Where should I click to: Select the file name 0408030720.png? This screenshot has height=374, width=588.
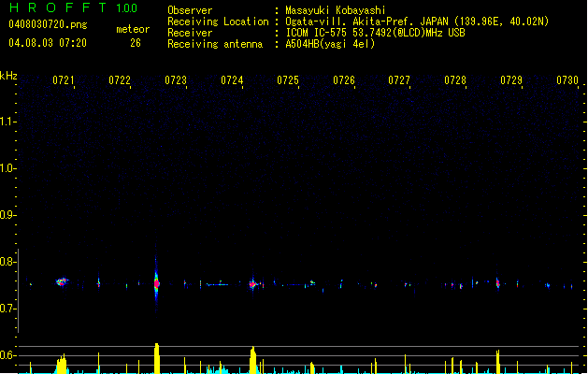[x=48, y=24]
